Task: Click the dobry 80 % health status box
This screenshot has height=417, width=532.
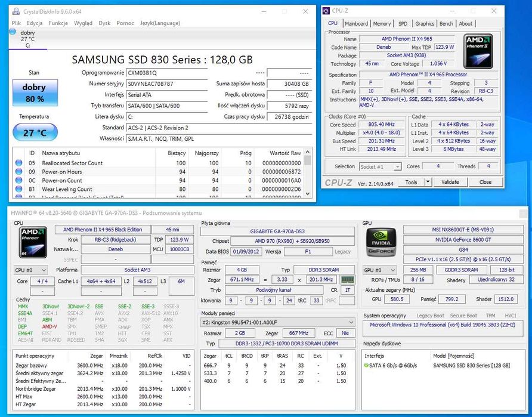Action: pos(35,92)
